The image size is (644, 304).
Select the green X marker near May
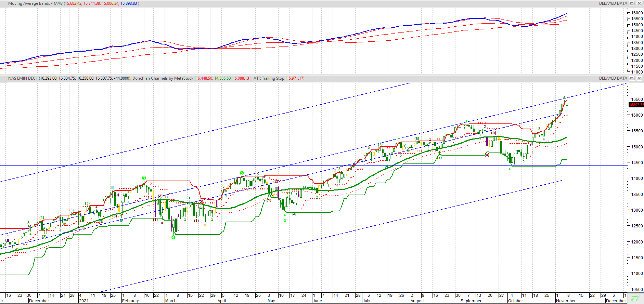pos(285,221)
